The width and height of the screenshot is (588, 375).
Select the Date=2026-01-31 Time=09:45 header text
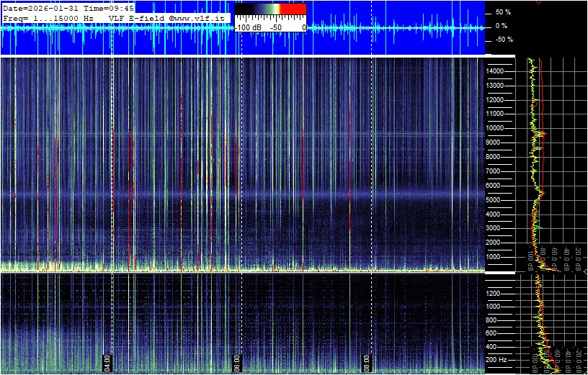click(x=68, y=7)
